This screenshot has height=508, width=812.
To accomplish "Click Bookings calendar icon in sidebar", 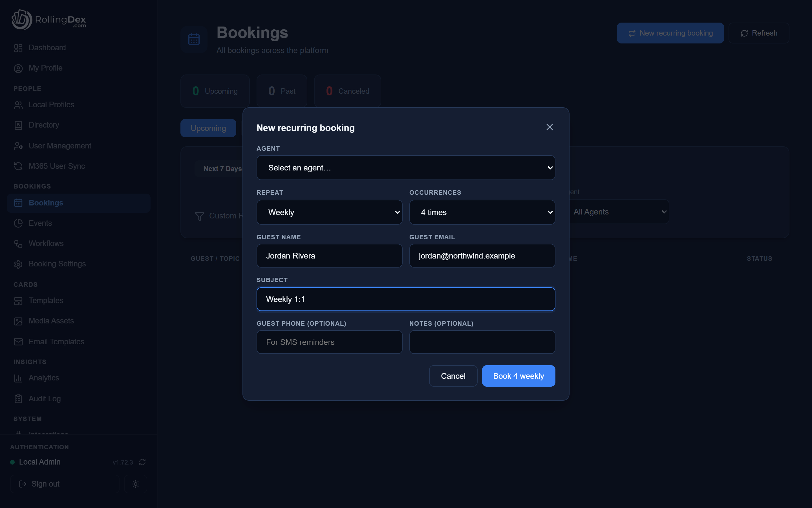I will [18, 203].
